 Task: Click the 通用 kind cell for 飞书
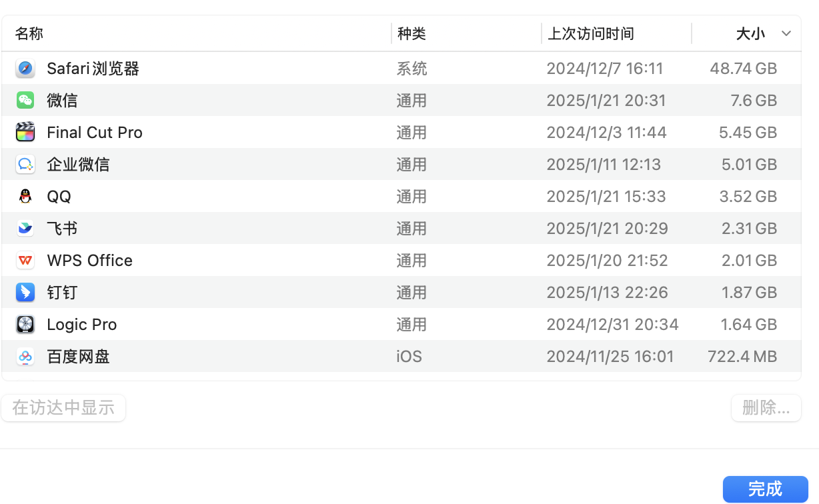412,229
